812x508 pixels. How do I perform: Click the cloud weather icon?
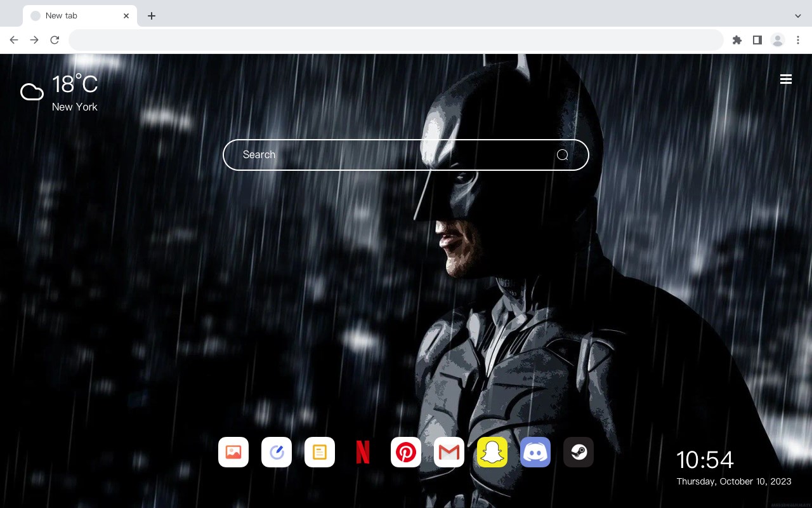point(32,93)
